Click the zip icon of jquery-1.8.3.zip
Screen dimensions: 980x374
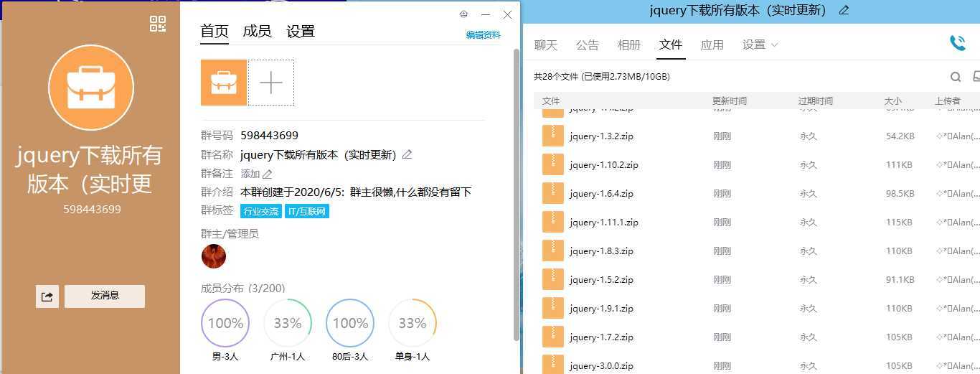click(553, 251)
